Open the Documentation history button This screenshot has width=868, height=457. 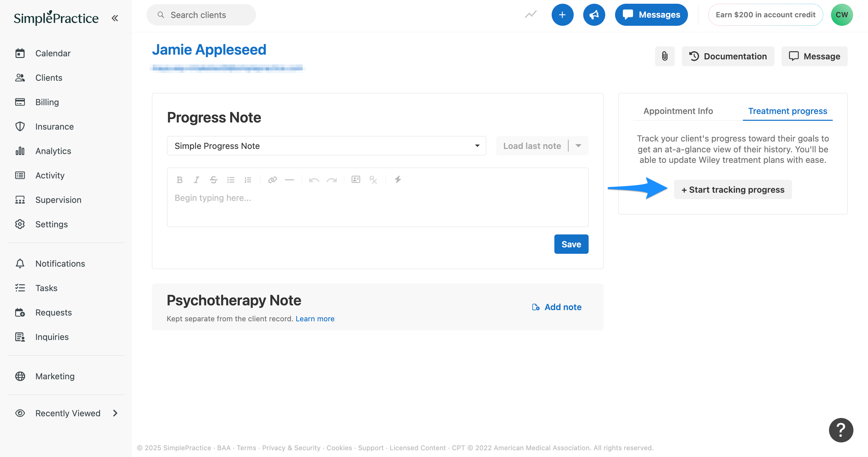728,56
